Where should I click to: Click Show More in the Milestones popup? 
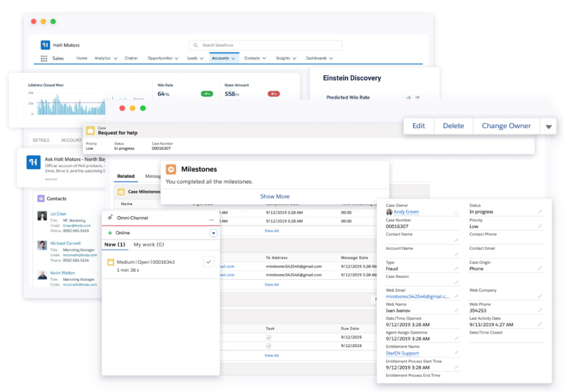pos(274,196)
